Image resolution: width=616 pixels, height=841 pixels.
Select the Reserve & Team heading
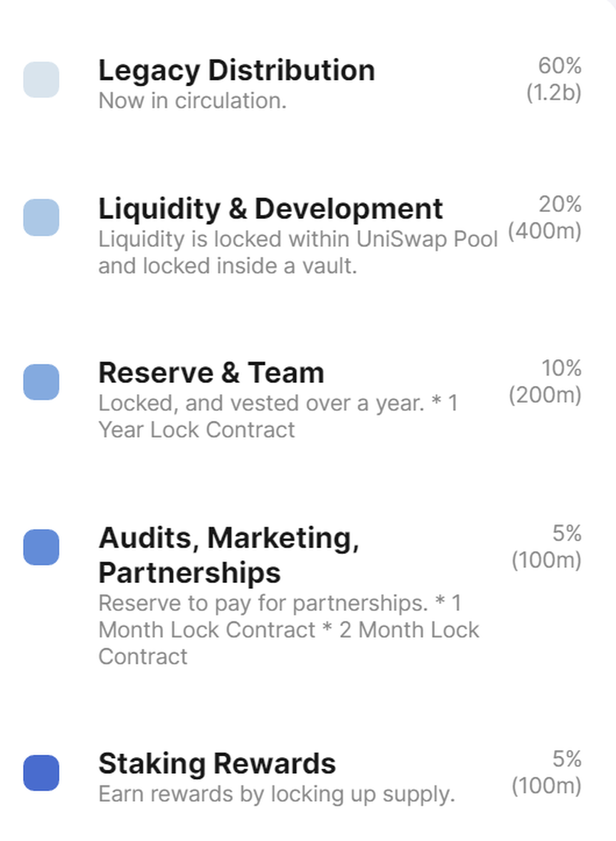pos(211,372)
